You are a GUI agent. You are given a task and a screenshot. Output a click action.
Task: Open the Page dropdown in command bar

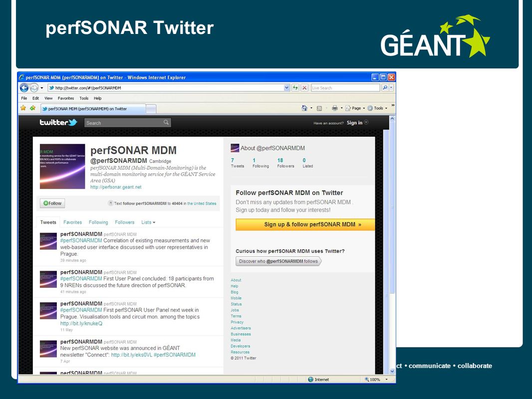click(355, 108)
